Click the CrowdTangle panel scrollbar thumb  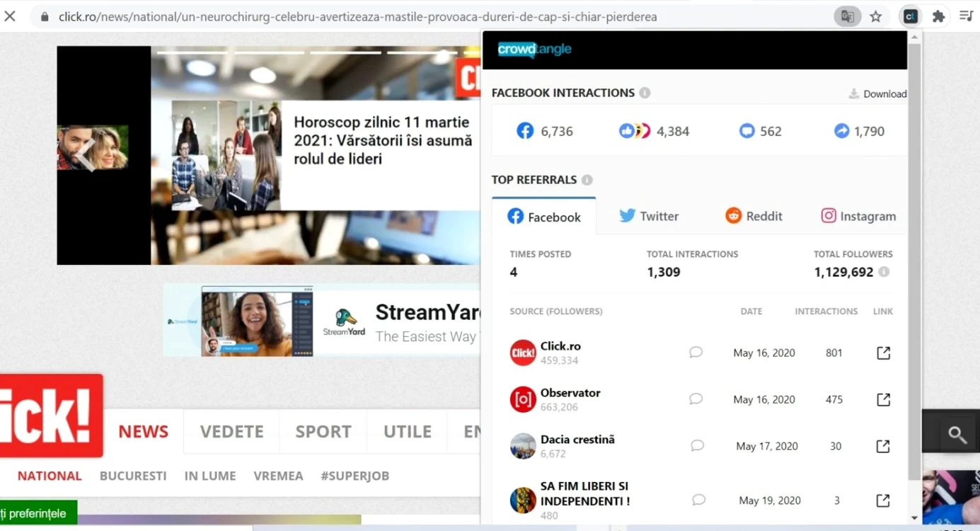tap(914, 262)
